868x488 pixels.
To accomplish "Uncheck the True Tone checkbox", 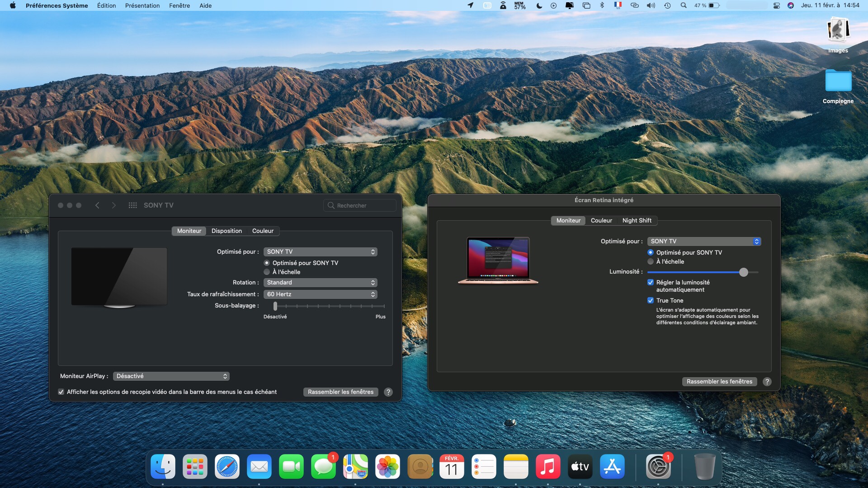I will 651,300.
